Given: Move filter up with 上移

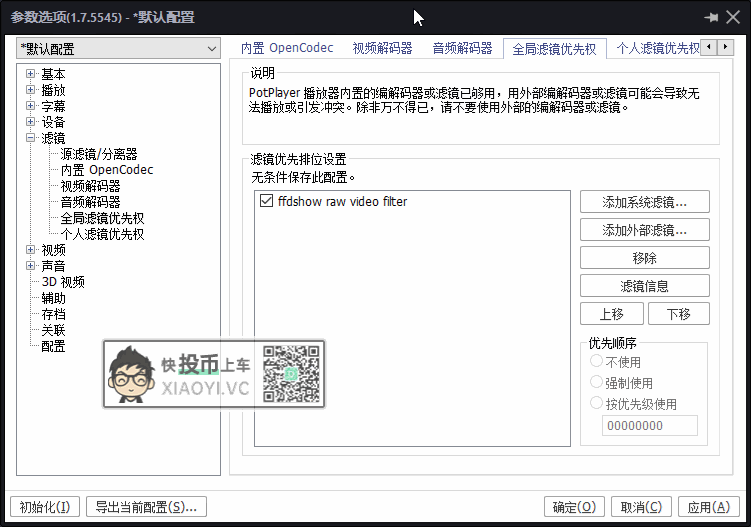Looking at the screenshot, I should click(612, 314).
